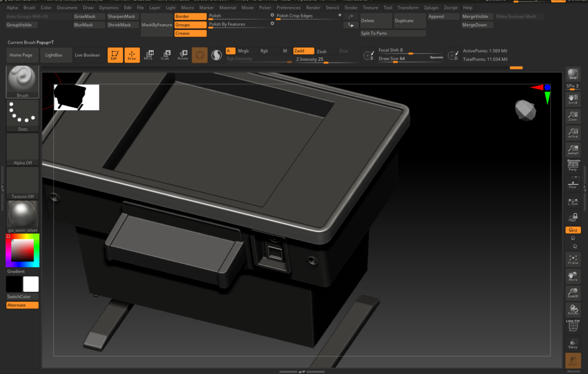
Task: Click the Home Page button
Action: coord(21,55)
